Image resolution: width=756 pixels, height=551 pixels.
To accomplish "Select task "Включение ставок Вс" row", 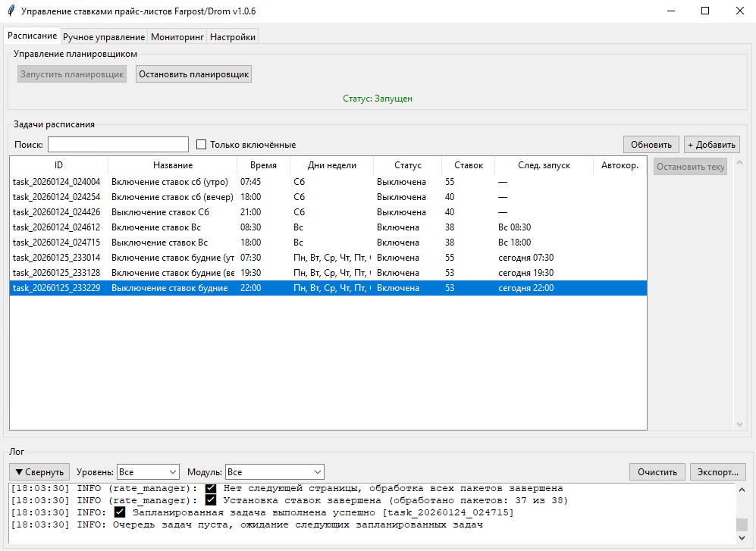I will [x=328, y=227].
